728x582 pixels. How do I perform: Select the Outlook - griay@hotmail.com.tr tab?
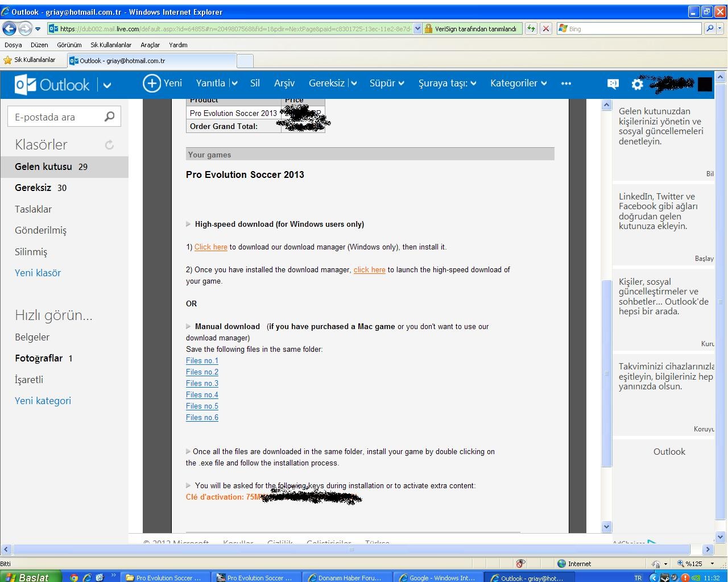[152, 60]
